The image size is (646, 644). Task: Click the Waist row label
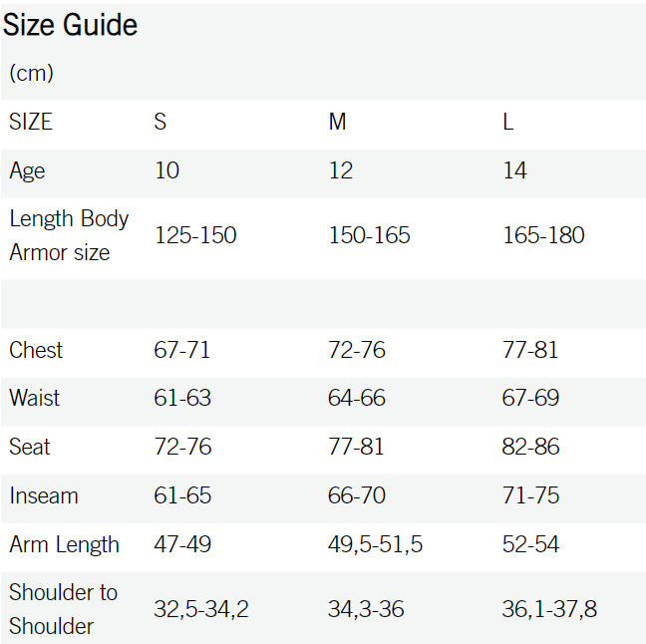click(x=35, y=398)
